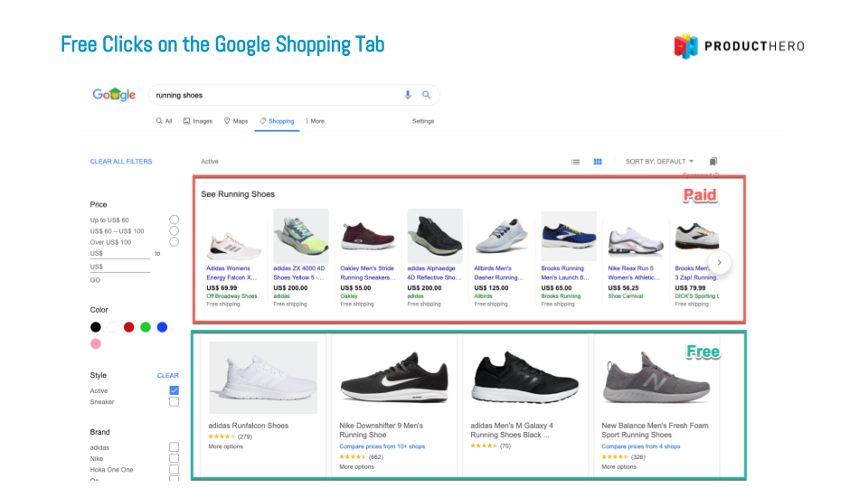Uncheck the Active style checkbox
The width and height of the screenshot is (868, 488).
point(174,390)
